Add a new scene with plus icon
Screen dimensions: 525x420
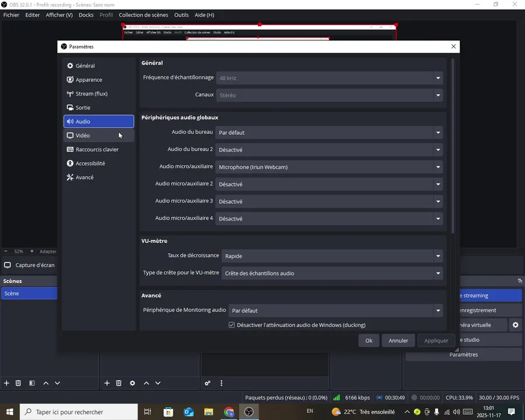tap(6, 383)
